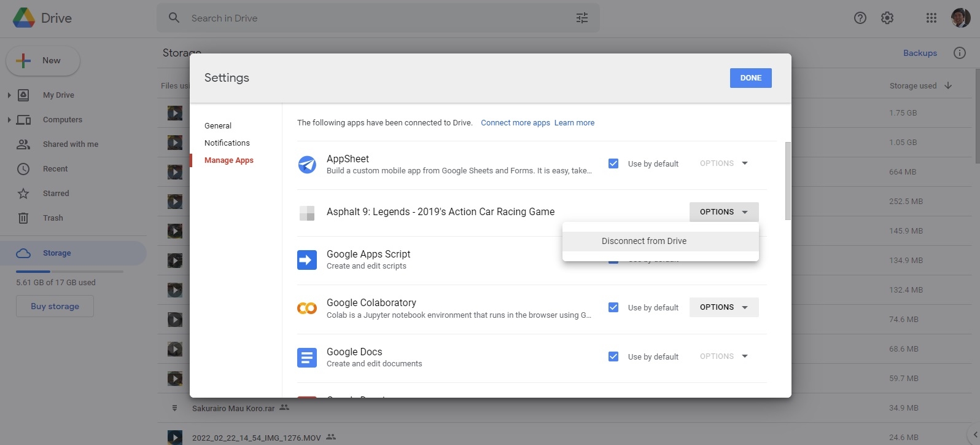This screenshot has width=980, height=445.
Task: Expand the side panel arrow at bottom right
Action: (x=975, y=435)
